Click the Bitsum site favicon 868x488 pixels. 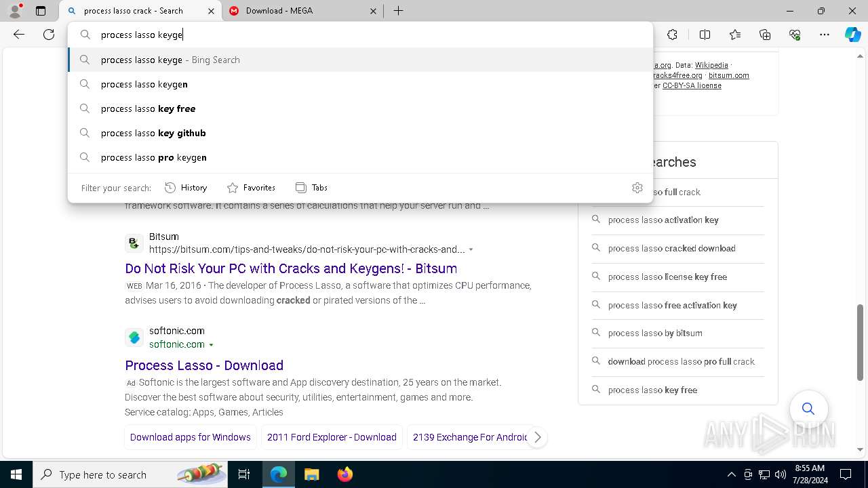tap(134, 243)
